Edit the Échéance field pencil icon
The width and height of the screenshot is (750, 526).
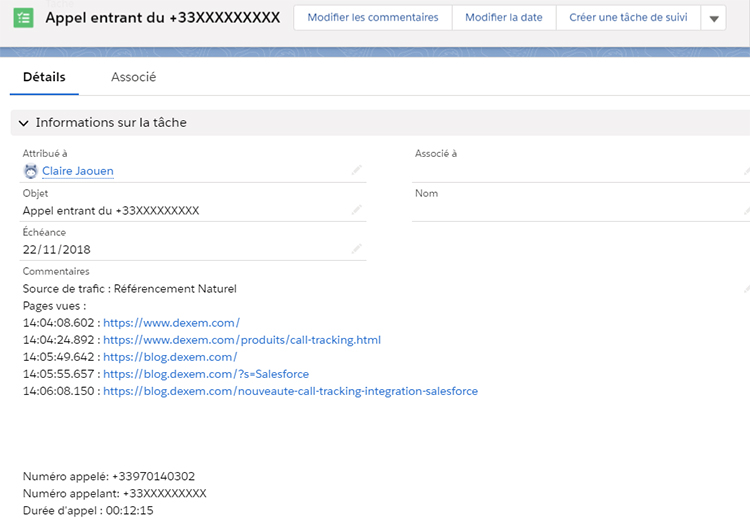click(x=356, y=248)
